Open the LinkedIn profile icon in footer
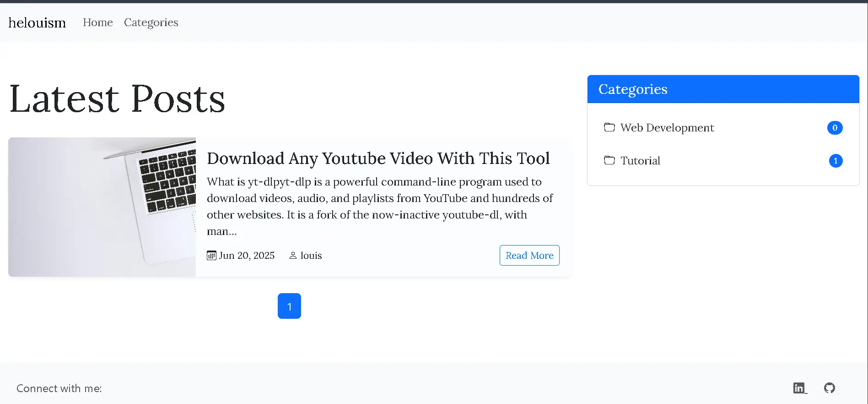 [x=799, y=388]
